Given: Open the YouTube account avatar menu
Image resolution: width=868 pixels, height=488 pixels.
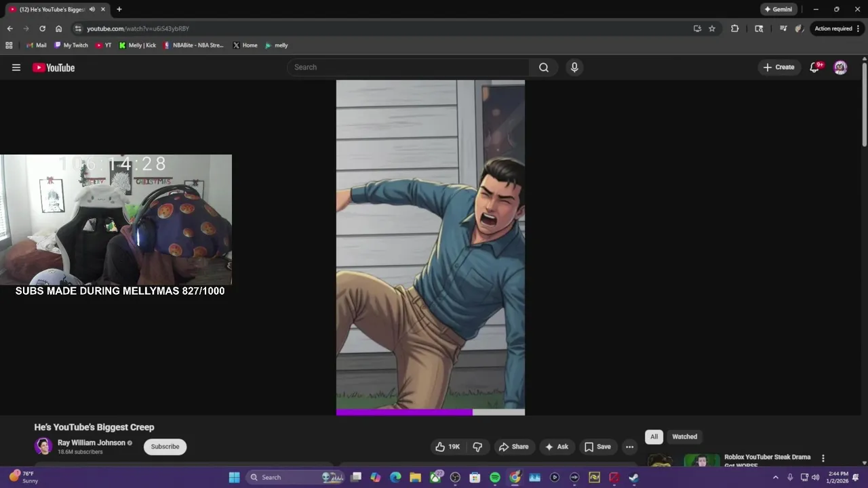Looking at the screenshot, I should 840,67.
